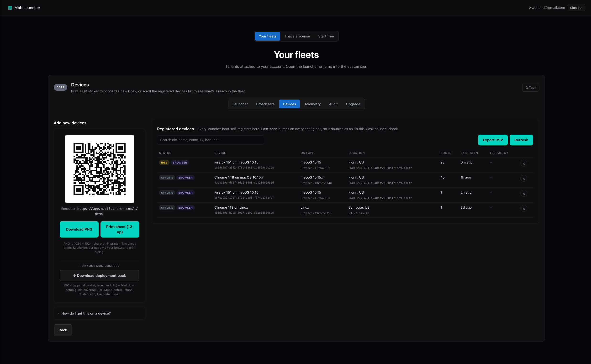591x364 pixels.
Task: Click the 'Registered devices' heading
Action: [x=175, y=129]
